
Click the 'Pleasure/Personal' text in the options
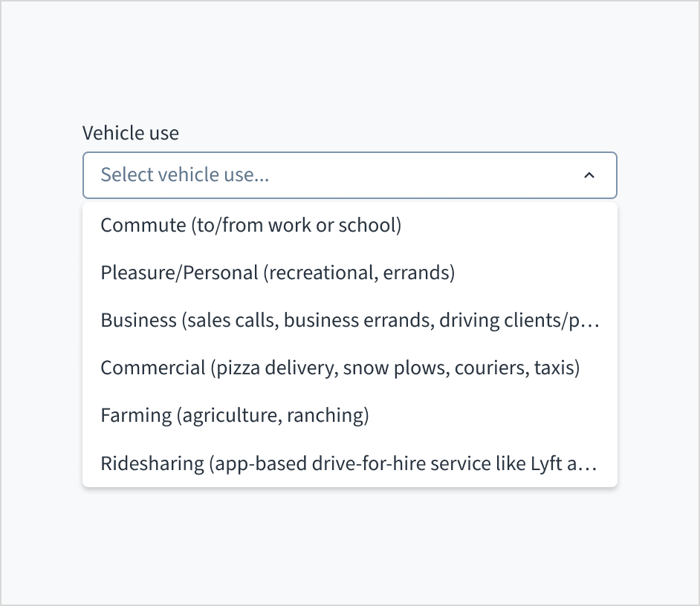pyautogui.click(x=179, y=273)
